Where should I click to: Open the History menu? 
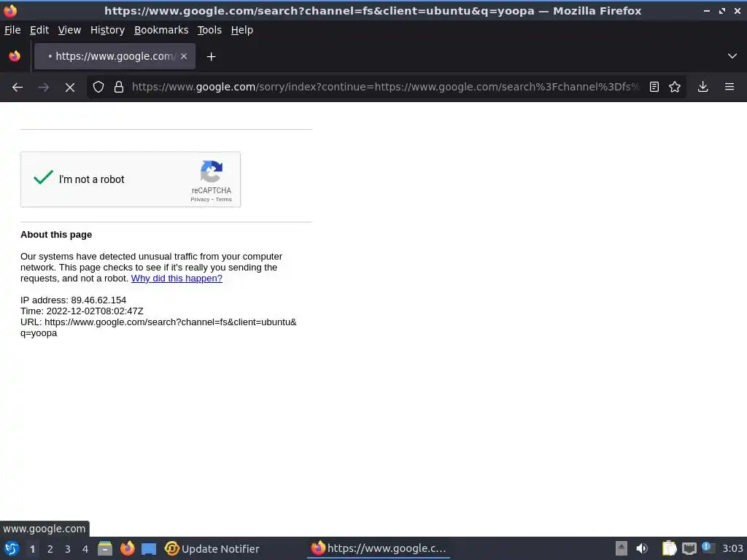click(108, 30)
